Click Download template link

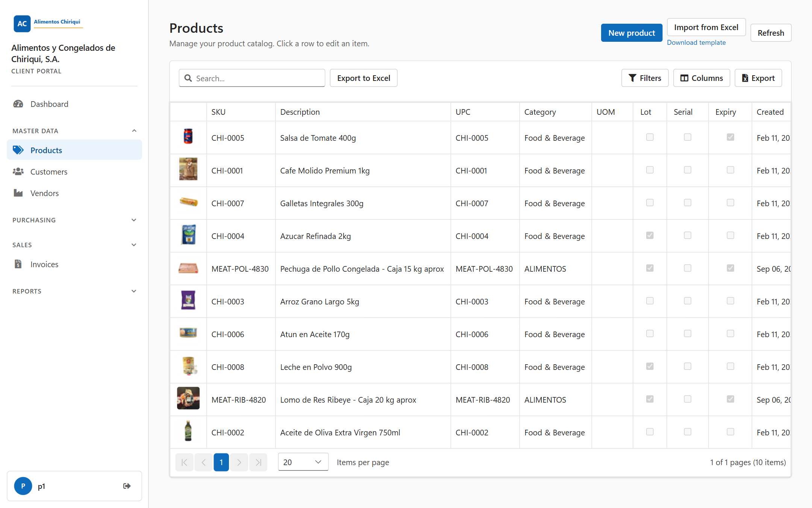click(x=696, y=43)
